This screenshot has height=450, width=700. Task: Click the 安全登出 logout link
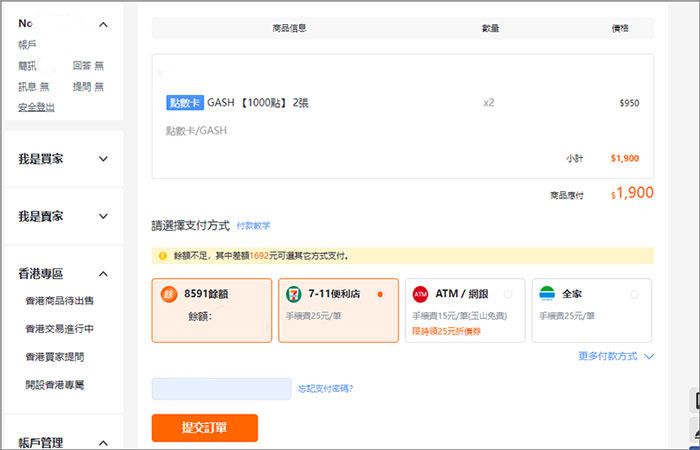pyautogui.click(x=36, y=107)
